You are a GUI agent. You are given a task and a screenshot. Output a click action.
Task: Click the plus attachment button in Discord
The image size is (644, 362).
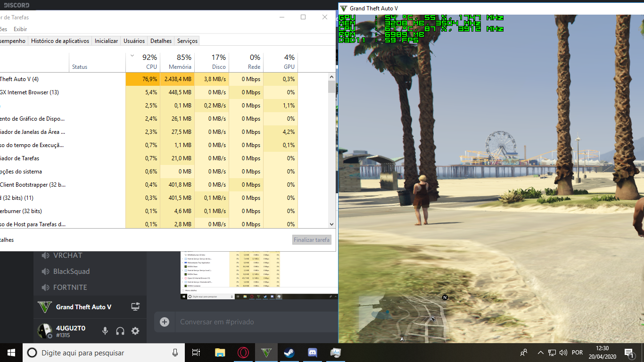pos(165,322)
